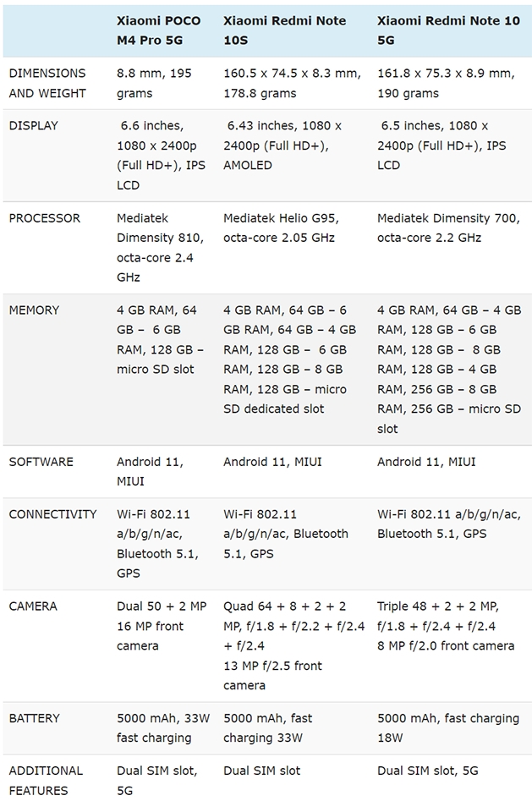Select the CONNECTIVITY row label

click(52, 514)
